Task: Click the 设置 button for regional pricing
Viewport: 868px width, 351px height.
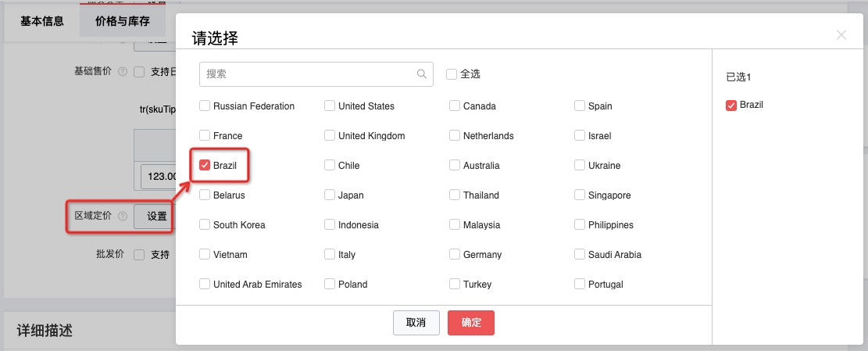Action: click(x=157, y=217)
